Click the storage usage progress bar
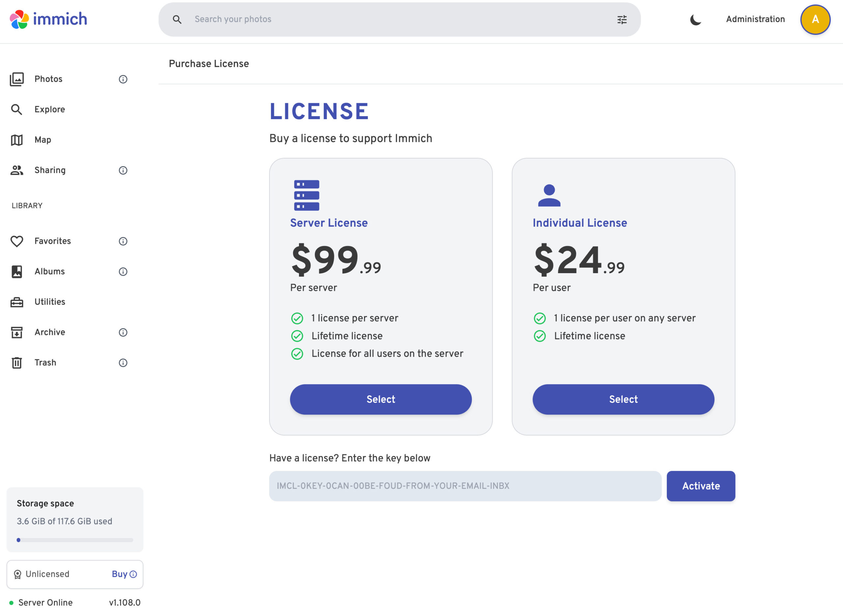The width and height of the screenshot is (843, 616). pyautogui.click(x=75, y=540)
